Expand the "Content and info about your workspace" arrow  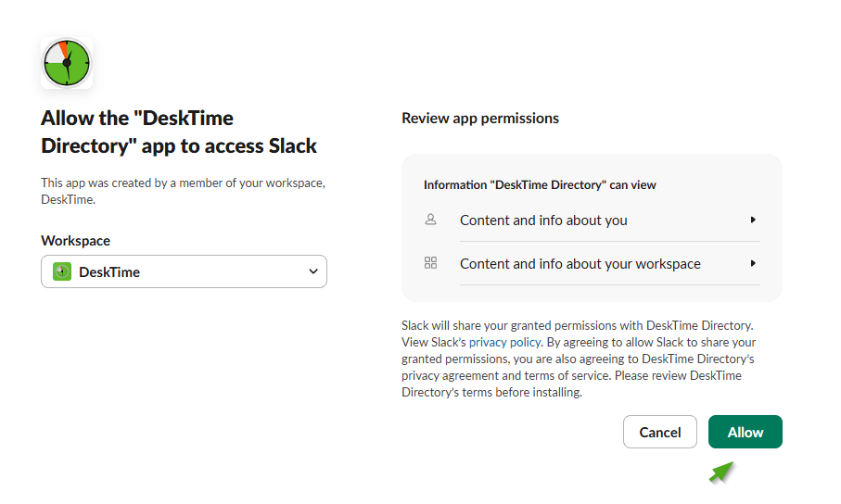[753, 263]
